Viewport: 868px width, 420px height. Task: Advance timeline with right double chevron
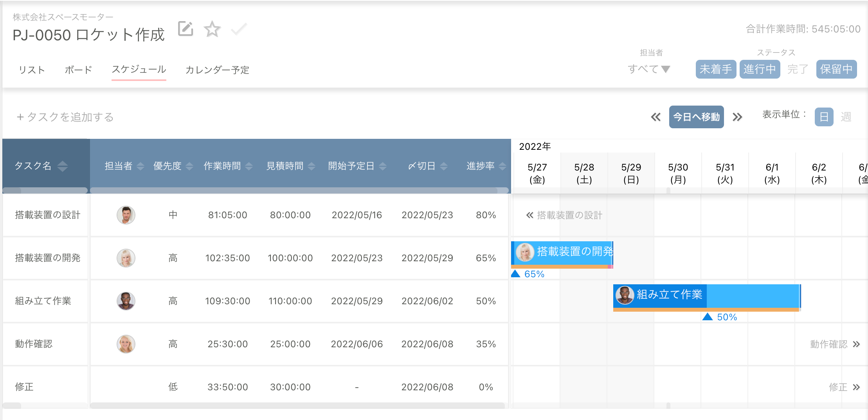[737, 117]
